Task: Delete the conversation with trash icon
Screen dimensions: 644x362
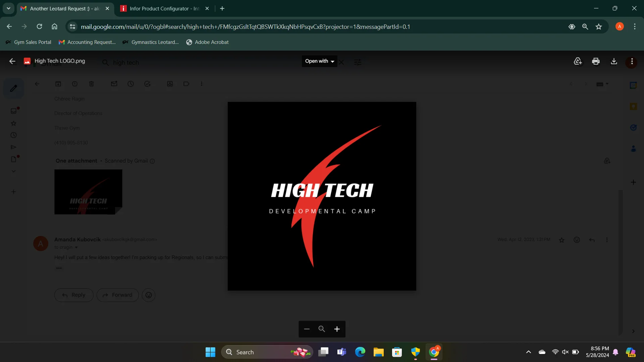Action: click(91, 84)
